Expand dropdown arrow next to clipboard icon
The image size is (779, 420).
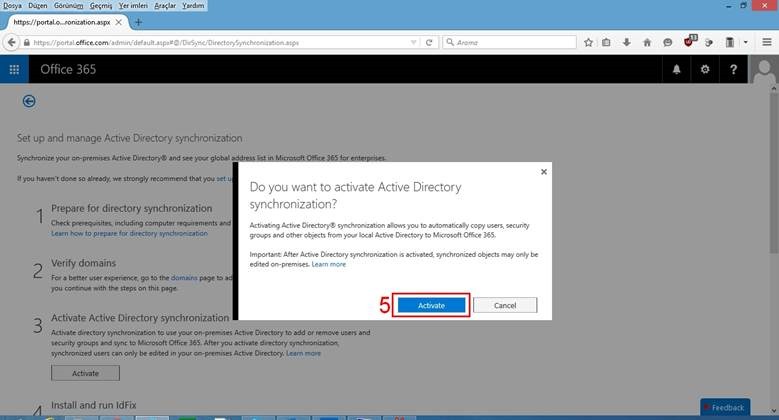(x=746, y=43)
